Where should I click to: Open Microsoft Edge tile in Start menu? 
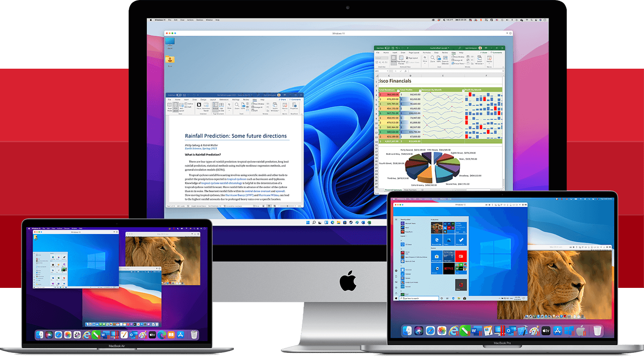coord(437,240)
